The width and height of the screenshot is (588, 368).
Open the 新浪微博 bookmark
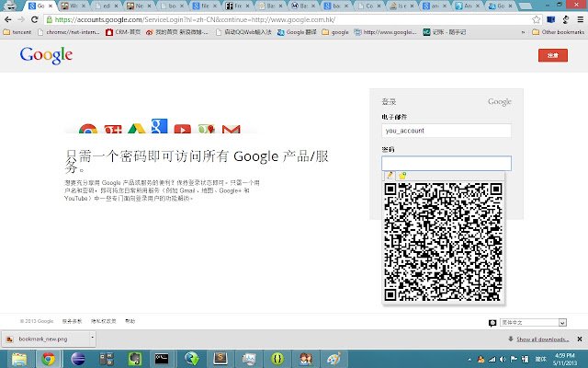[177, 32]
